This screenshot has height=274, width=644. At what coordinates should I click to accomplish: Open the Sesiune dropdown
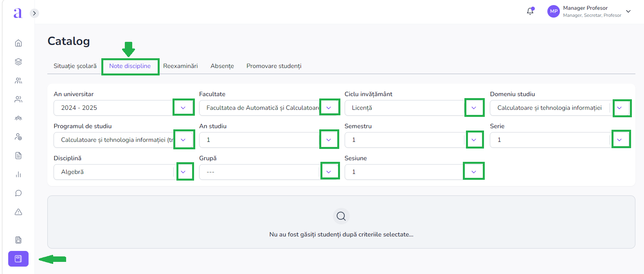pyautogui.click(x=474, y=172)
